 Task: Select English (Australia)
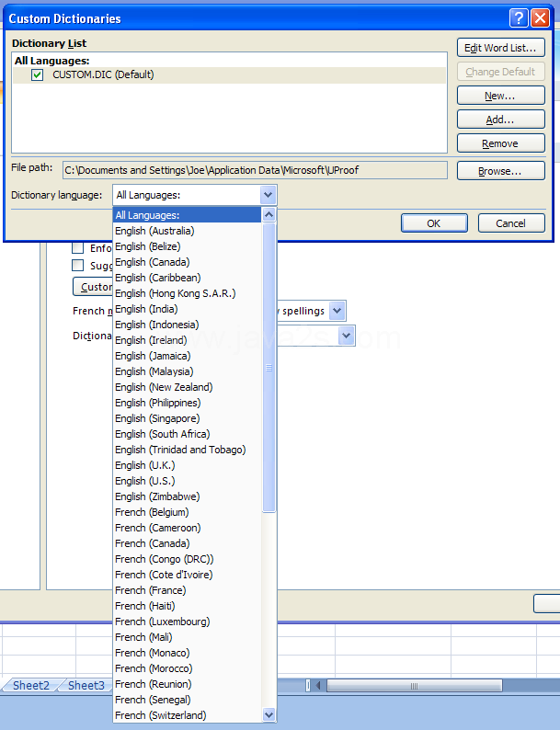click(188, 231)
